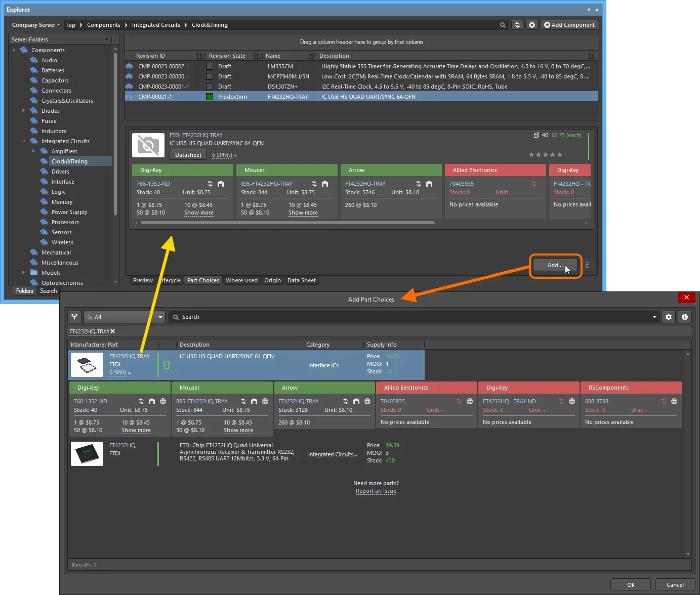The width and height of the screenshot is (700, 595).
Task: Click the globe icon in dialog Mouser card
Action: click(265, 401)
